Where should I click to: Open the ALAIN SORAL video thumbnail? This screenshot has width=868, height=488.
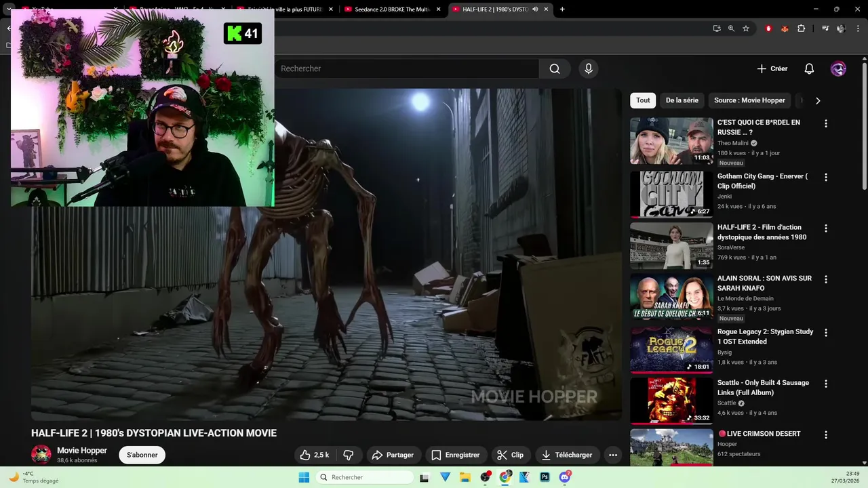click(671, 297)
